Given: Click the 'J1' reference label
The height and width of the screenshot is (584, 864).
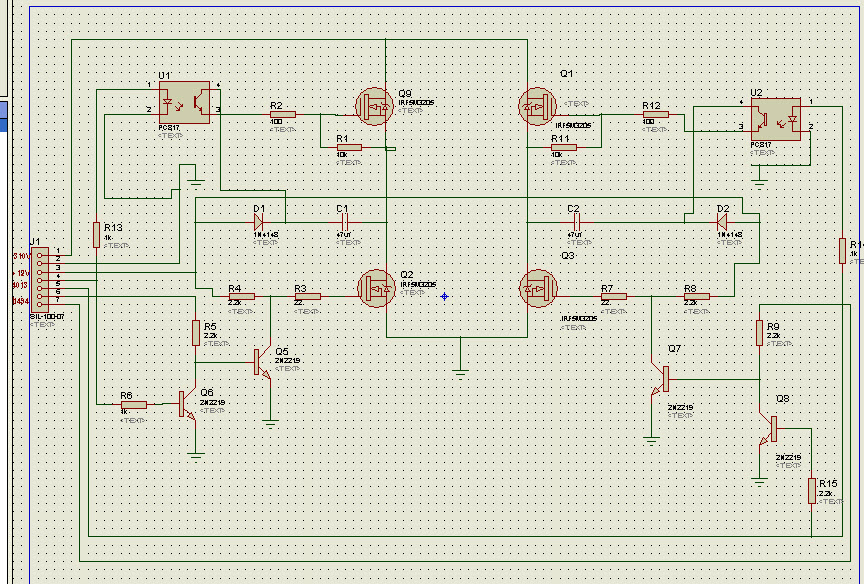Looking at the screenshot, I should [x=35, y=242].
